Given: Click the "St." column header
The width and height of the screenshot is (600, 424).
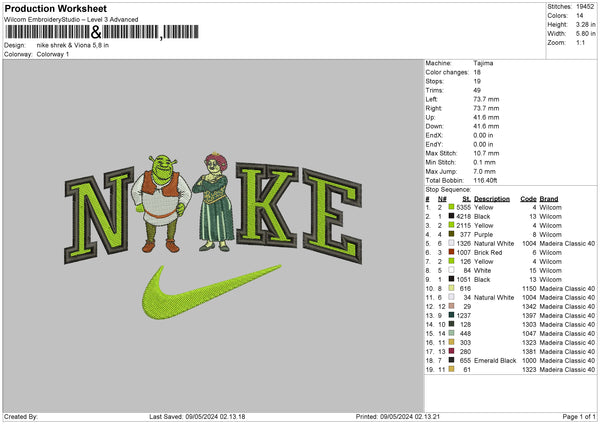Looking at the screenshot, I should coord(466,199).
